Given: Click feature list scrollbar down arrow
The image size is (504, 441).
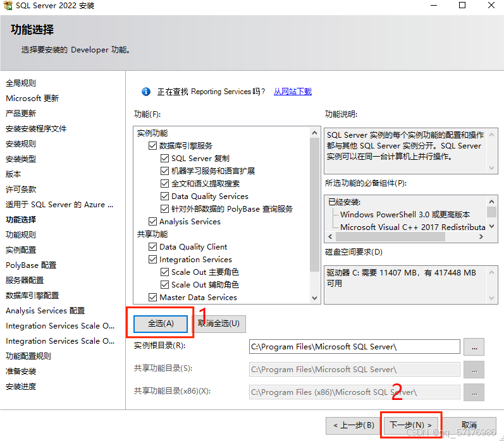Looking at the screenshot, I should (x=314, y=298).
